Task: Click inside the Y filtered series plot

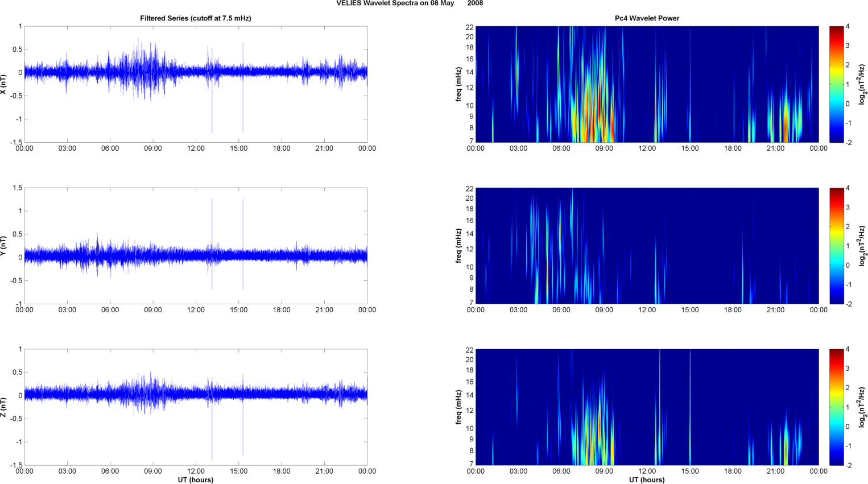Action: tap(196, 246)
